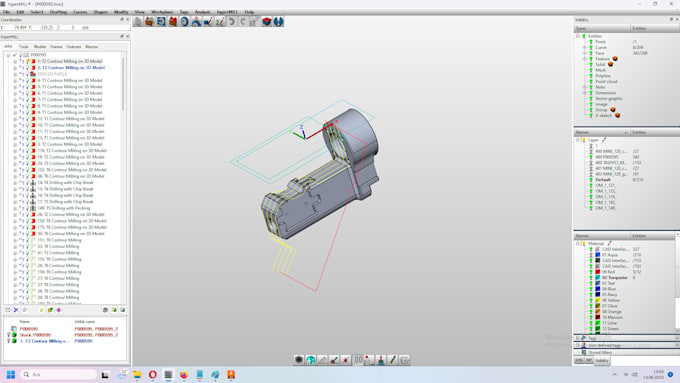The image size is (680, 383).
Task: Select job '149: T5 Drilling with Pecking'
Action: [x=65, y=208]
